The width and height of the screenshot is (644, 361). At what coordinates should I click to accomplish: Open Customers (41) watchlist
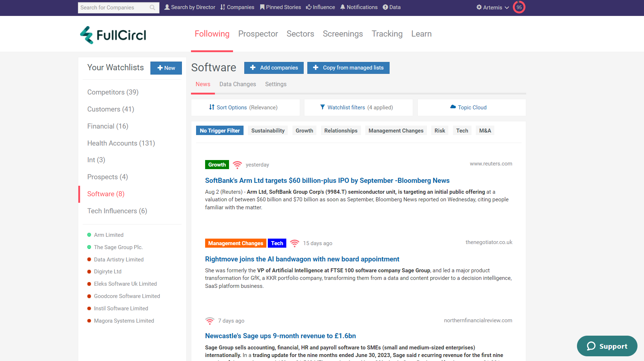(x=111, y=109)
